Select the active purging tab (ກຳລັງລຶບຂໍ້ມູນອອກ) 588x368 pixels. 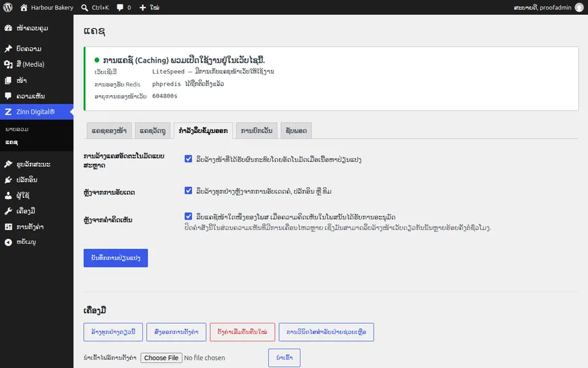pos(203,131)
